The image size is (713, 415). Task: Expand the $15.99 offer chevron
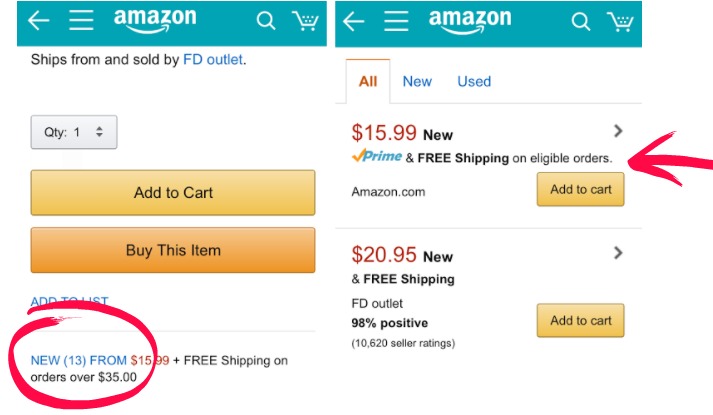point(618,131)
